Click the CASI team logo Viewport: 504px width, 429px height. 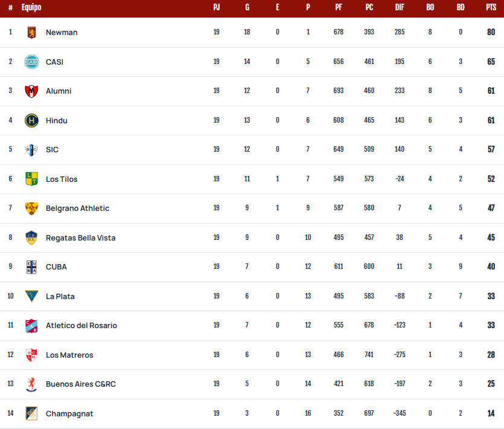[x=31, y=62]
